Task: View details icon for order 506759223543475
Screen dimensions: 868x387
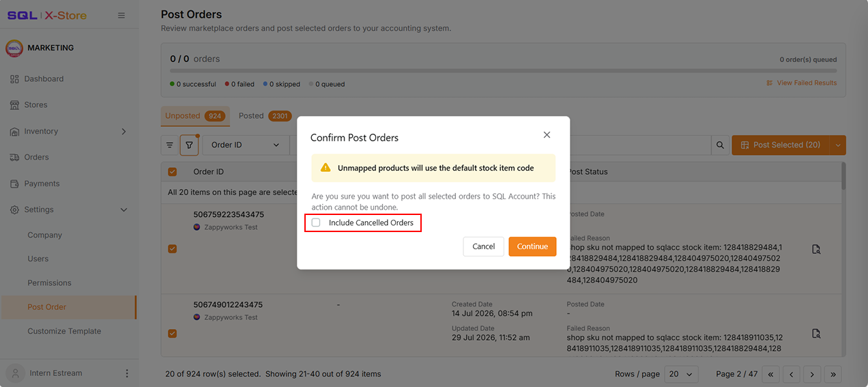Action: 816,249
